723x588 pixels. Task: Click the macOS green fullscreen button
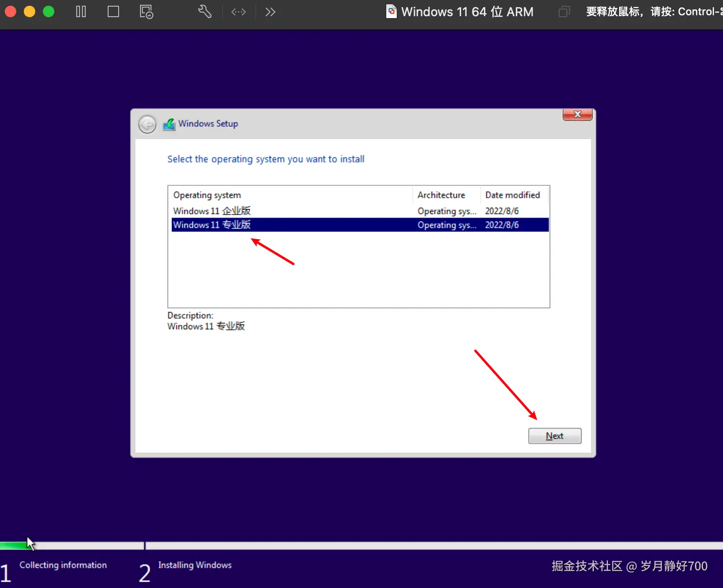[x=49, y=11]
